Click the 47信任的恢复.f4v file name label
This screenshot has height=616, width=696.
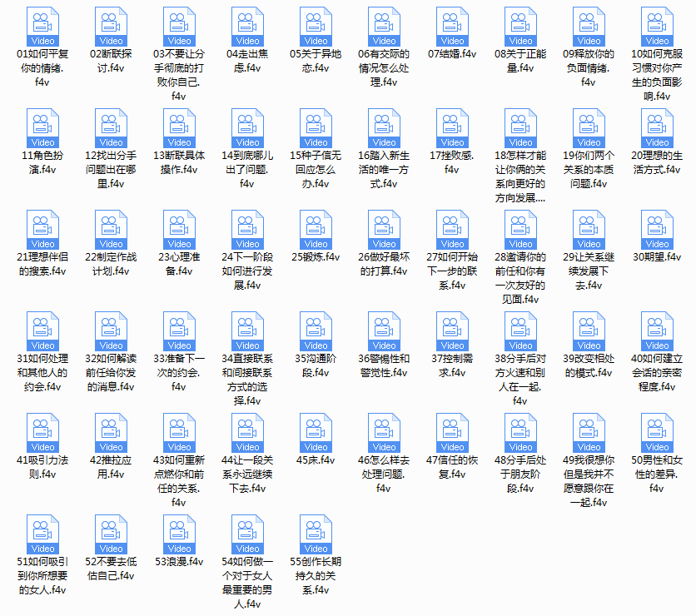pos(452,467)
